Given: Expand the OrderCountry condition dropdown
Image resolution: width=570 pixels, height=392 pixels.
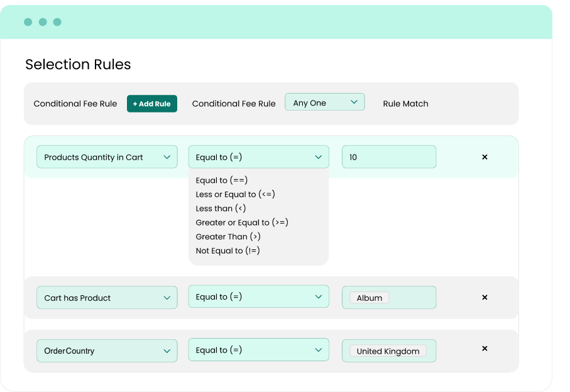Looking at the screenshot, I should 107,351.
